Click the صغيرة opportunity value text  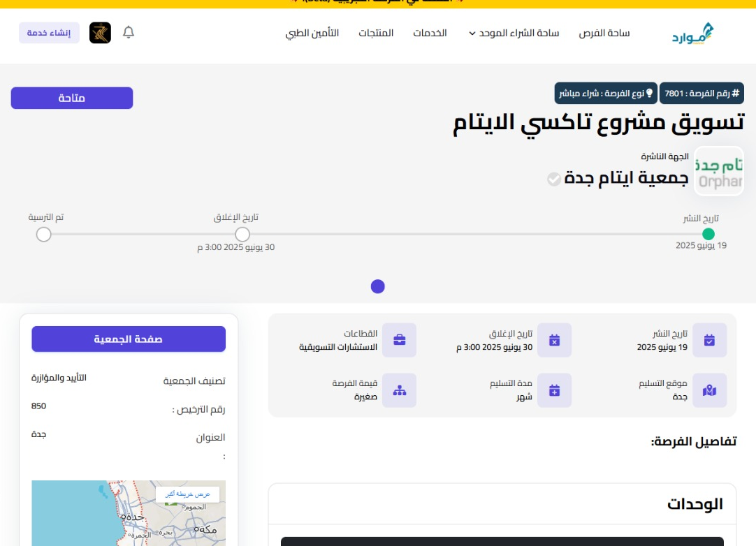pyautogui.click(x=365, y=397)
